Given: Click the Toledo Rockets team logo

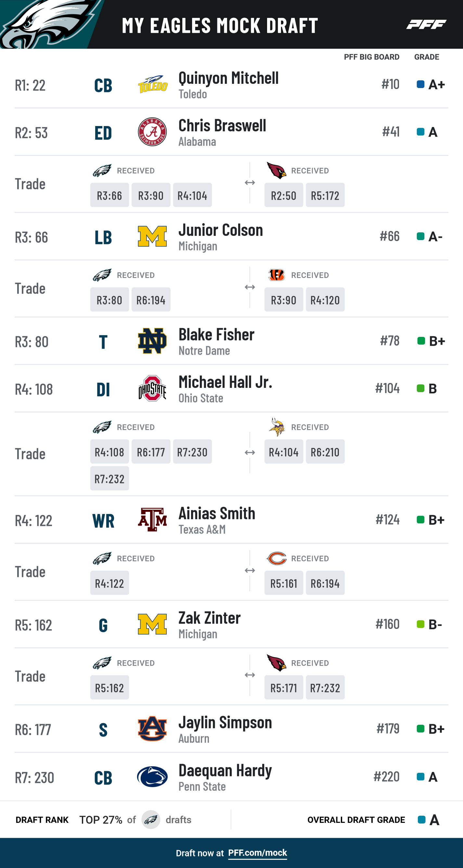Looking at the screenshot, I should [x=153, y=84].
